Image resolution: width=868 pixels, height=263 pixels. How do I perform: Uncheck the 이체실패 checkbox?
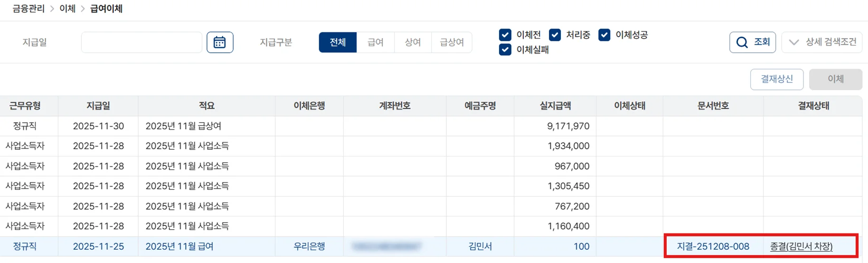[505, 49]
